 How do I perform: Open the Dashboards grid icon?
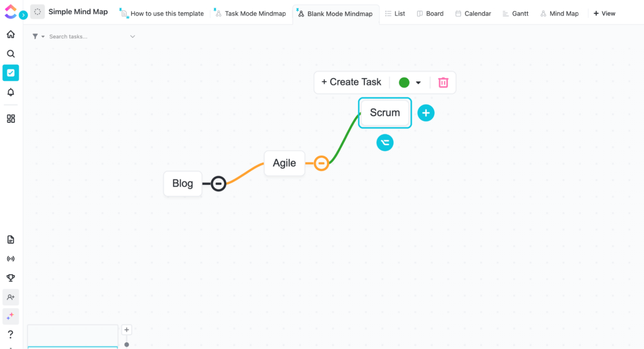pos(11,119)
